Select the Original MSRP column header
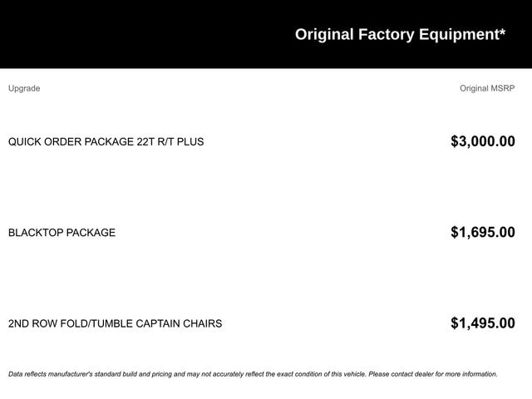The height and width of the screenshot is (399, 532). [487, 88]
